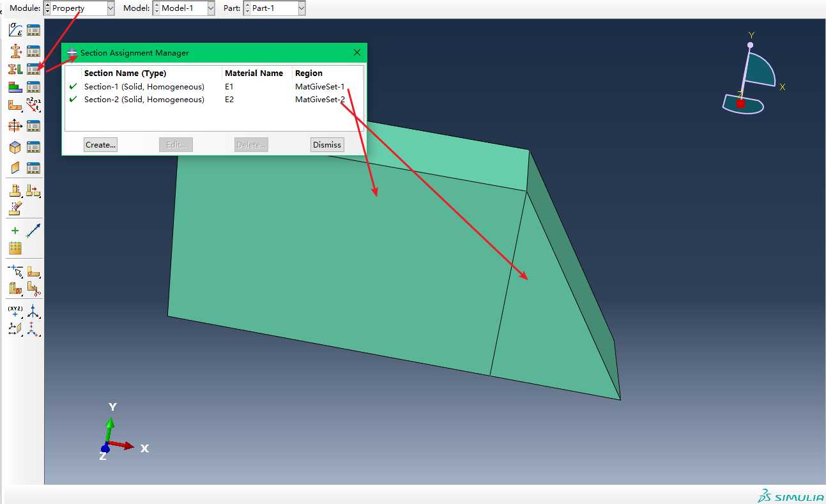The height and width of the screenshot is (504, 826).
Task: Click the n2 n1 t beam orientation icon
Action: coord(34,105)
